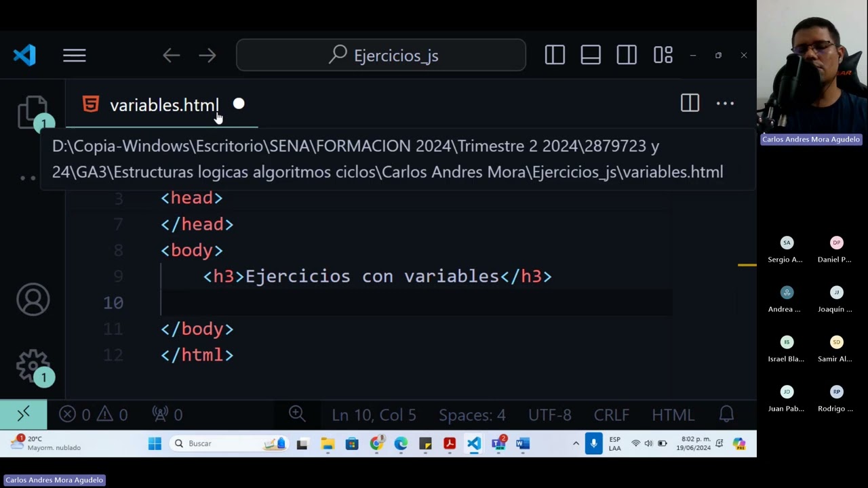Toggle the blue microphone tray icon

593,443
